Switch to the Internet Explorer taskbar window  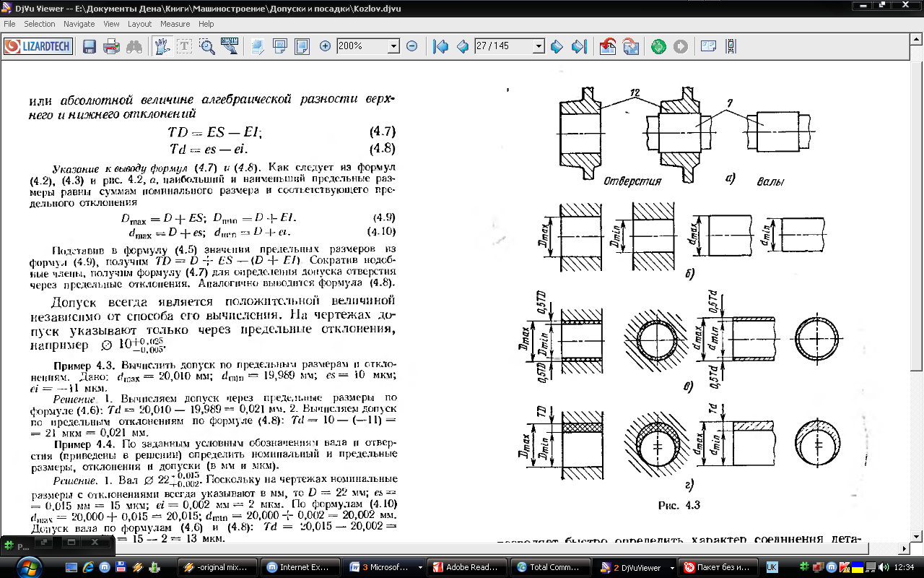300,567
